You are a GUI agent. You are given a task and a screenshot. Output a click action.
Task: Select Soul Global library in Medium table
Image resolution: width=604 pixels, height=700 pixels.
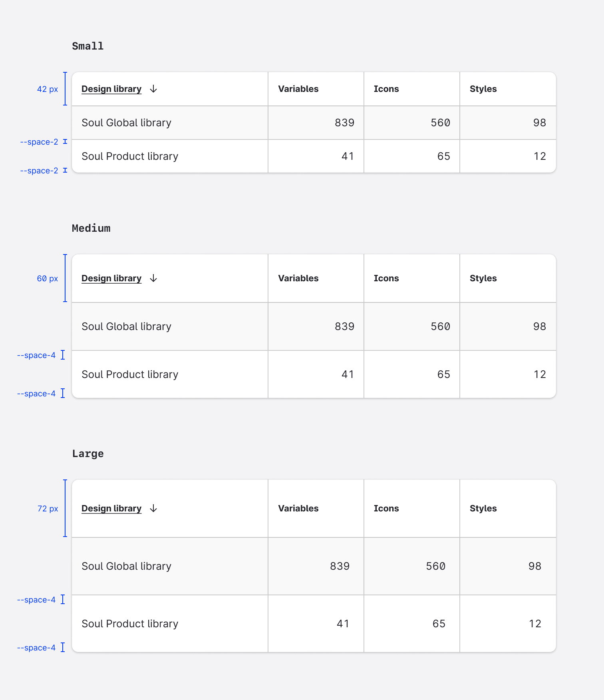[126, 326]
